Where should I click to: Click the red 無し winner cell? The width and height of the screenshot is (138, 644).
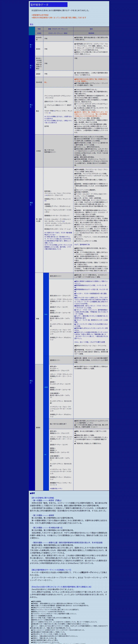click(x=58, y=82)
